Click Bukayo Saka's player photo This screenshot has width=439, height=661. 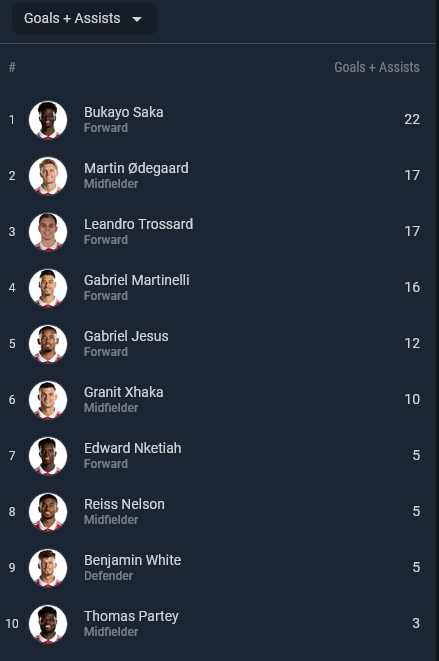pos(48,120)
